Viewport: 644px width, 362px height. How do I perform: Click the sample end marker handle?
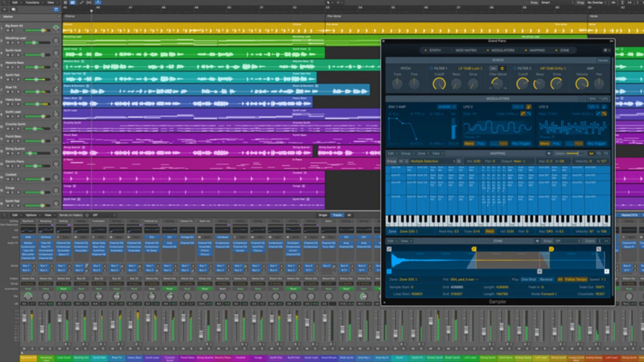(x=607, y=271)
